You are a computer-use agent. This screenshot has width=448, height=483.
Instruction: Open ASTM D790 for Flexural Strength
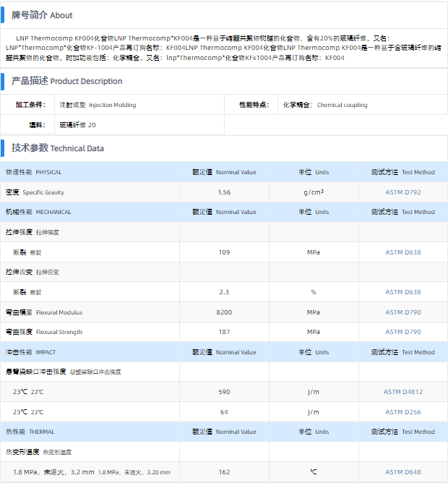402,332
